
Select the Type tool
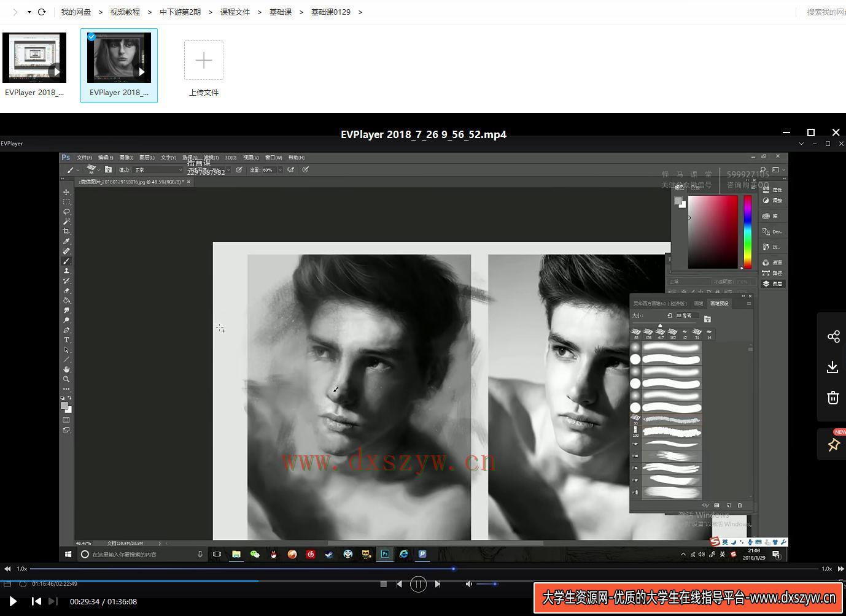point(66,340)
